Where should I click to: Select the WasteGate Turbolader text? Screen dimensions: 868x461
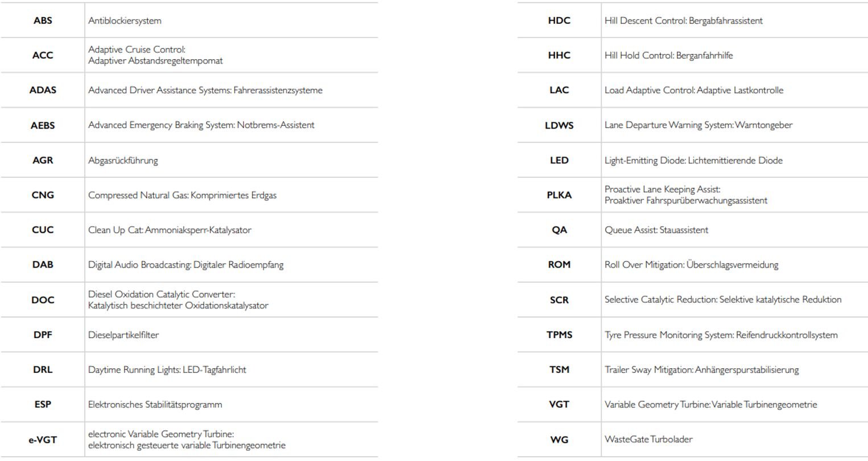[x=648, y=439]
